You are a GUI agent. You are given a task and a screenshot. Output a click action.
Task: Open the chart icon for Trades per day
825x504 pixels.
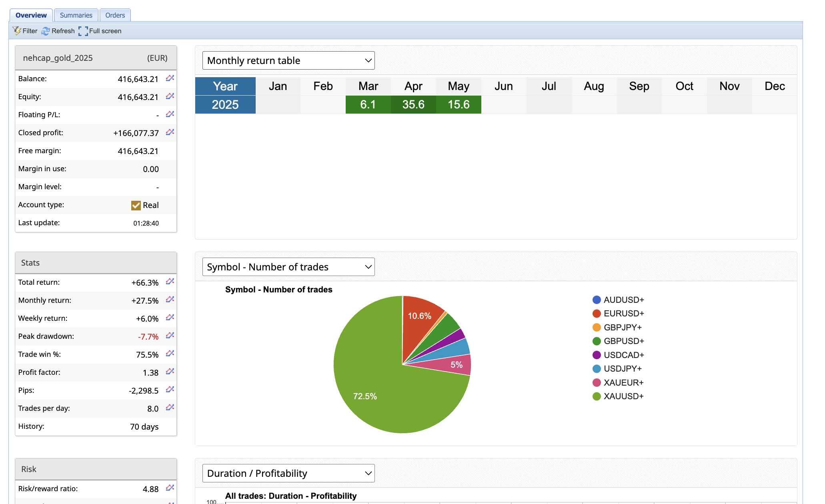(x=170, y=408)
